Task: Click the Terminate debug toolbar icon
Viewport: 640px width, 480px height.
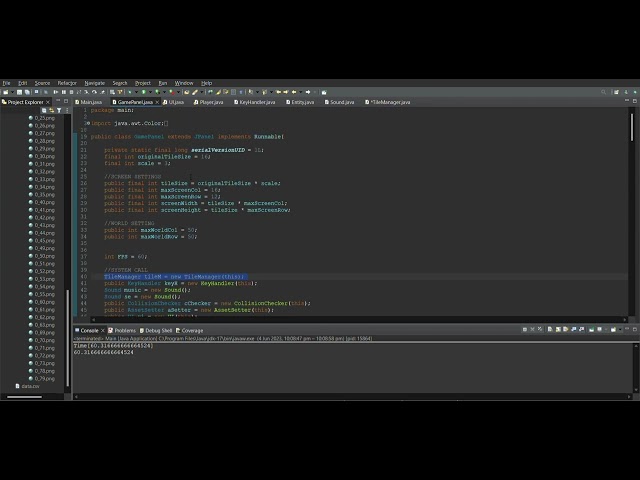Action: (71, 92)
